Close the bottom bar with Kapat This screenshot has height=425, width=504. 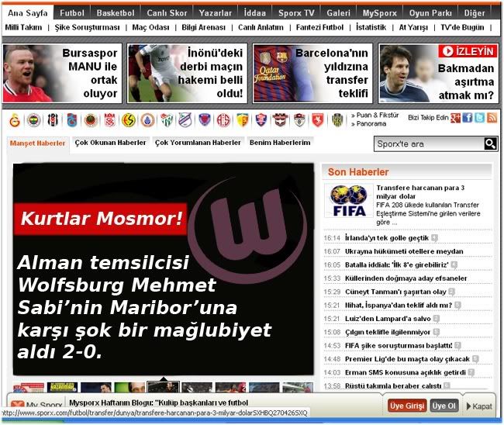(x=479, y=406)
